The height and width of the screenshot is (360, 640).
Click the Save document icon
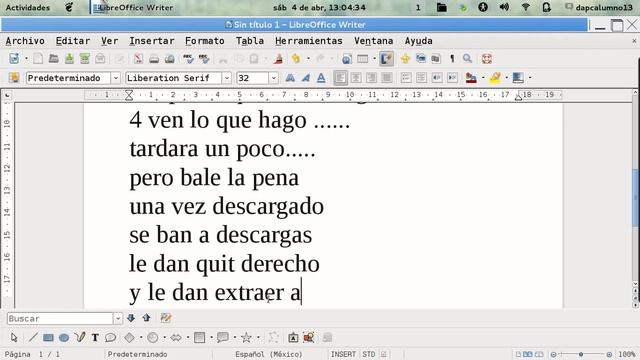tap(69, 59)
